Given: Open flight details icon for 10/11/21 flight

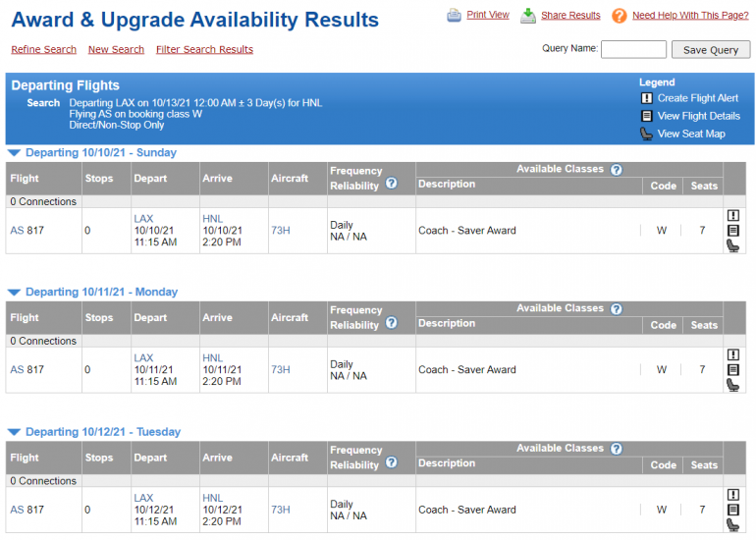Looking at the screenshot, I should 732,370.
